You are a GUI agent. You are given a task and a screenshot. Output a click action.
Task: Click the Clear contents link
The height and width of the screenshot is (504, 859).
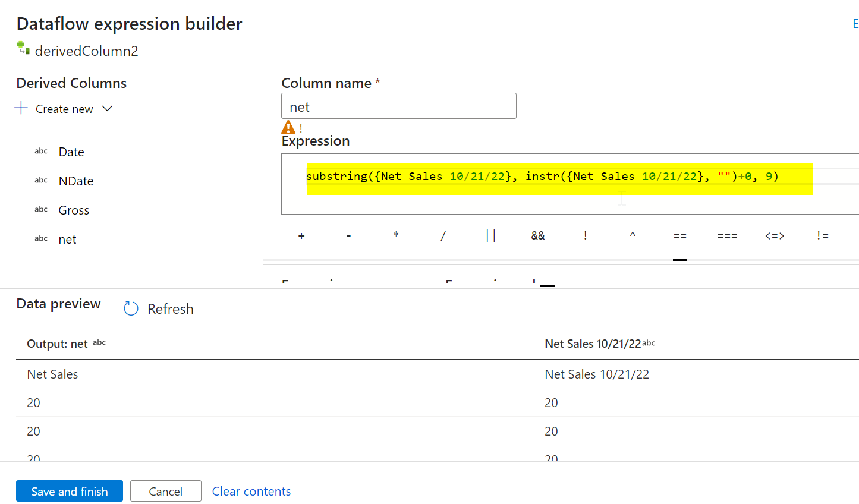[251, 491]
